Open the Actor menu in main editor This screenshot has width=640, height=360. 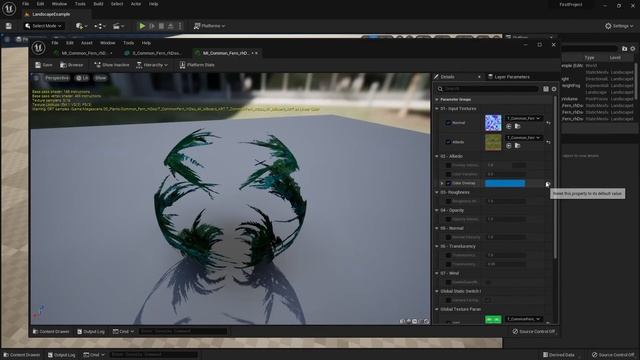(136, 4)
